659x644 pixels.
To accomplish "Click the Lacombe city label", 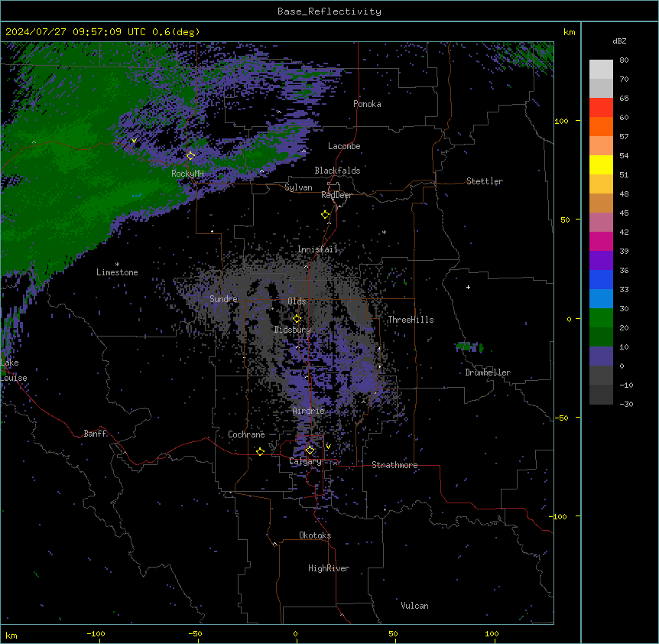I will 344,146.
